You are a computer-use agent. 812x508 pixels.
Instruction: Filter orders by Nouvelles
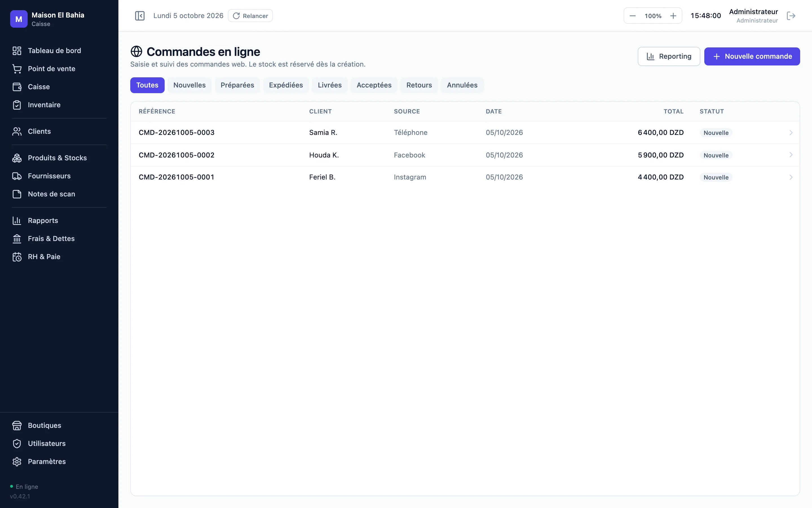coord(189,85)
